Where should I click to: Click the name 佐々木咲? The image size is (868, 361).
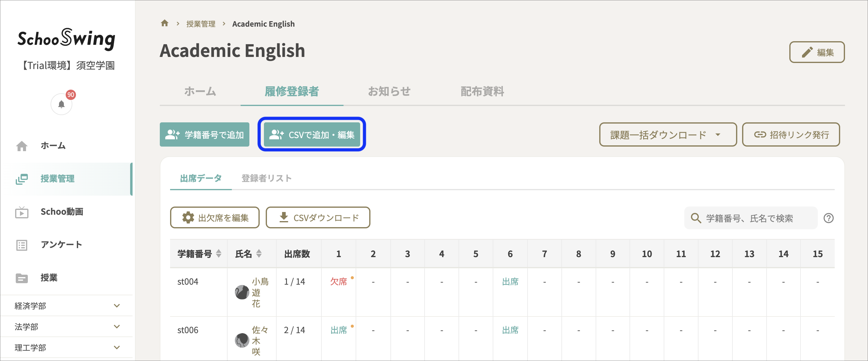pos(260,340)
